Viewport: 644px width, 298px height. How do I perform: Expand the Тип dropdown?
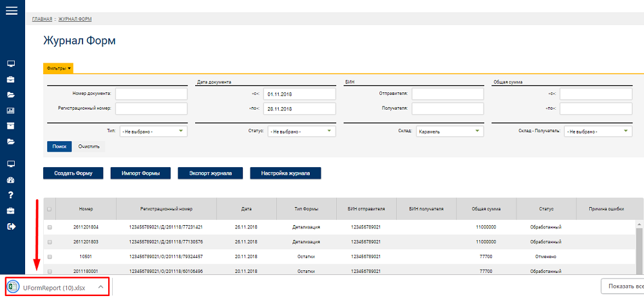pos(153,132)
